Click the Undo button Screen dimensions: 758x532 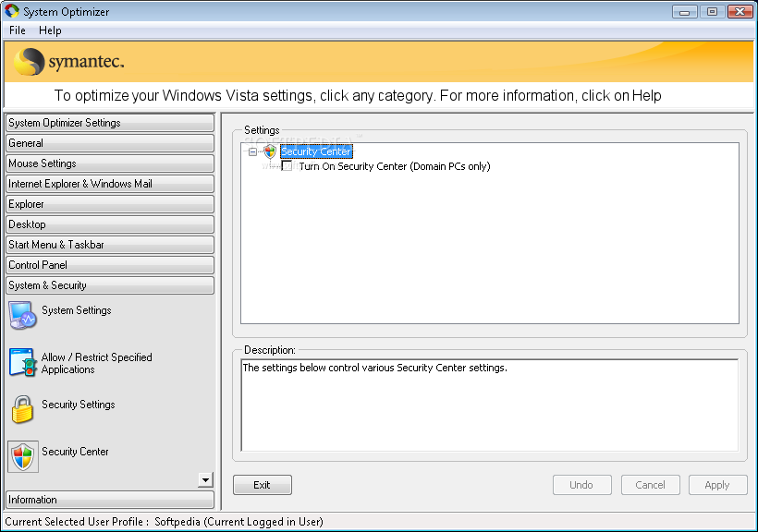582,485
